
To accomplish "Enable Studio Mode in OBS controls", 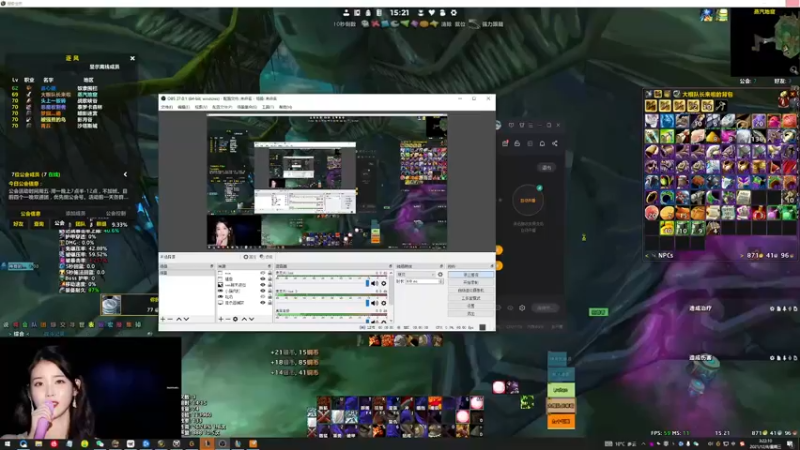I will [x=470, y=298].
